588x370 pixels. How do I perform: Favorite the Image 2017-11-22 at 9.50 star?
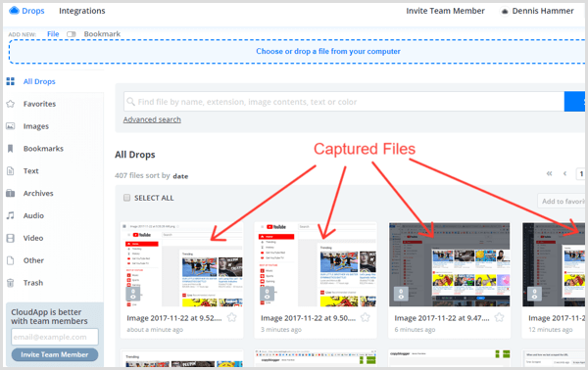(x=366, y=317)
